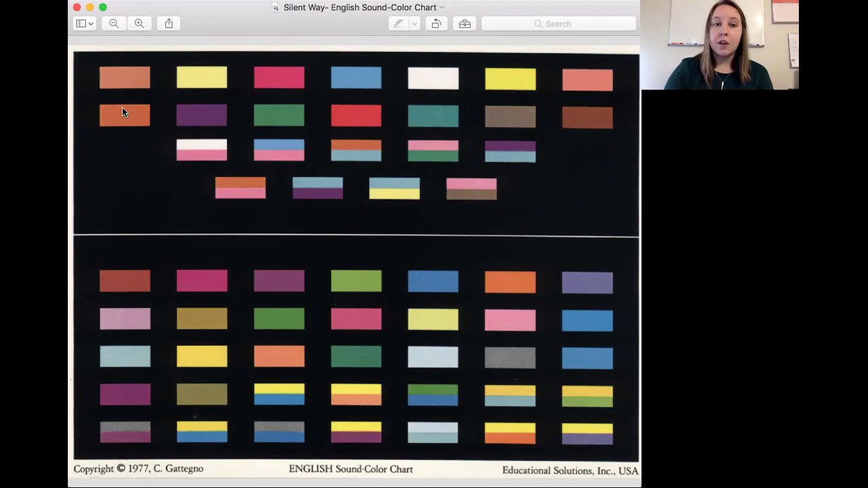Rotate the image with the rotate button
Viewport: 868px width, 488px height.
[436, 24]
